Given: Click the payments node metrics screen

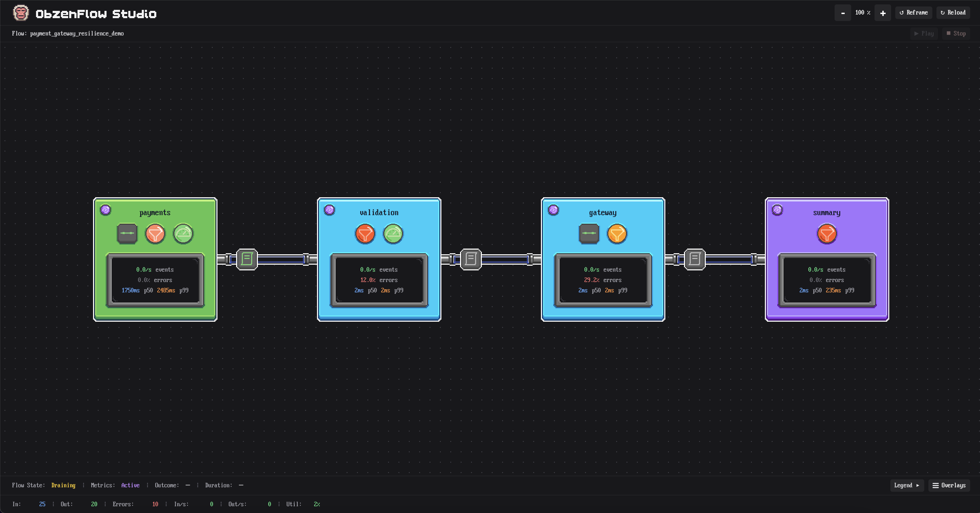Looking at the screenshot, I should 155,280.
